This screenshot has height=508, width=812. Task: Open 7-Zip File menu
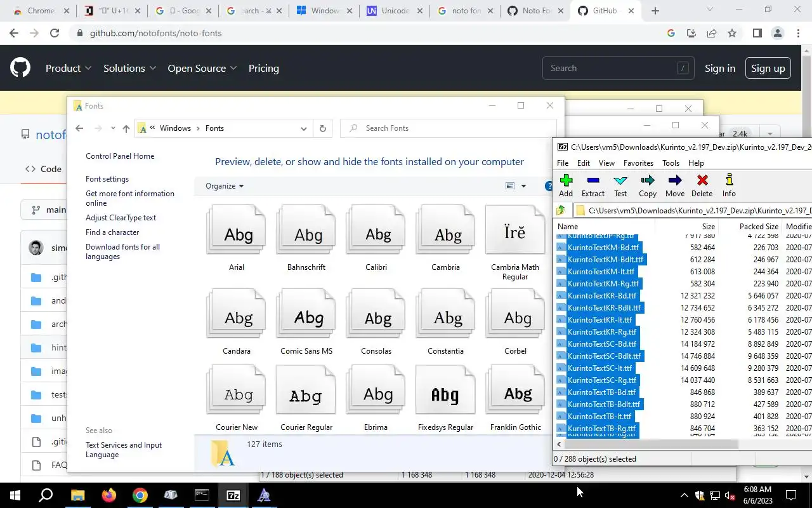563,163
